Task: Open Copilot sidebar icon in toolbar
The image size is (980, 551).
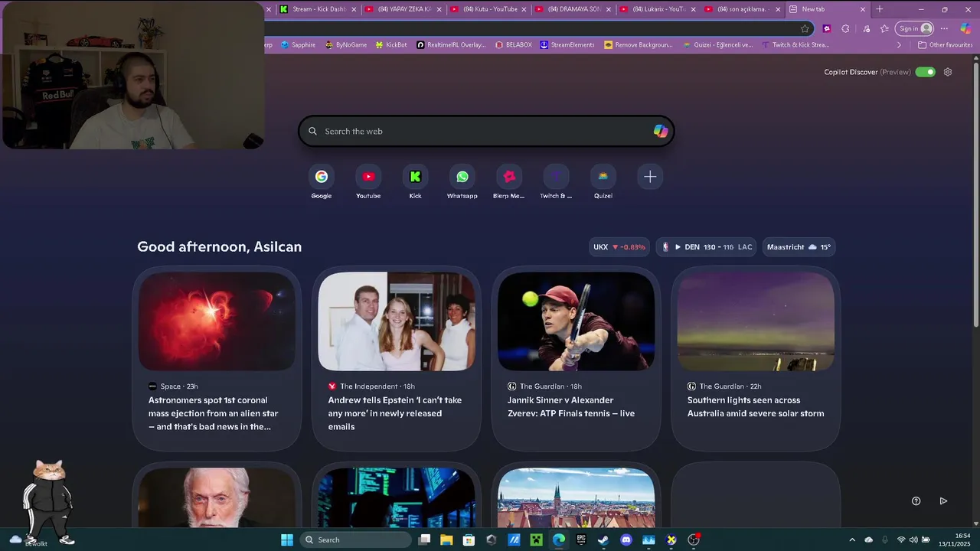Action: [965, 28]
